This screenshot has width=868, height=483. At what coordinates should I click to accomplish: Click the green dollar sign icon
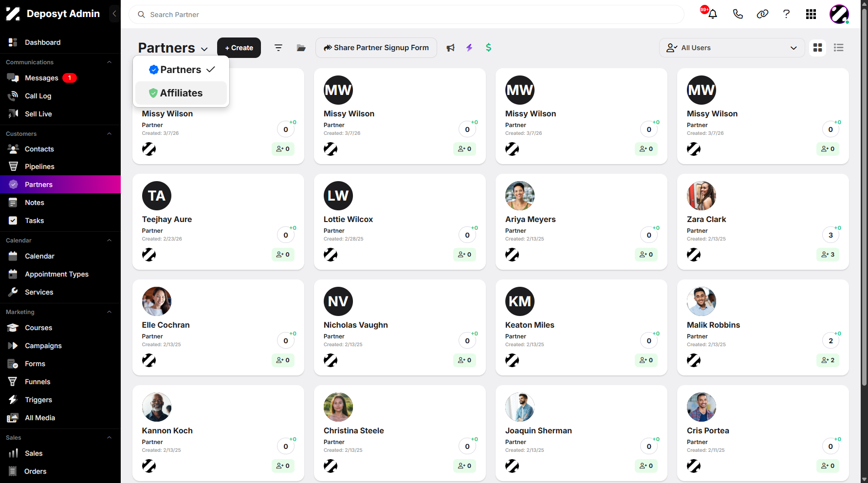pos(489,48)
